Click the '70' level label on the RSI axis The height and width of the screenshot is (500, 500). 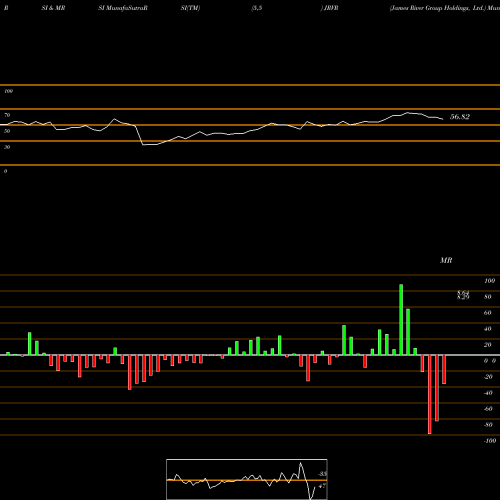click(x=7, y=115)
